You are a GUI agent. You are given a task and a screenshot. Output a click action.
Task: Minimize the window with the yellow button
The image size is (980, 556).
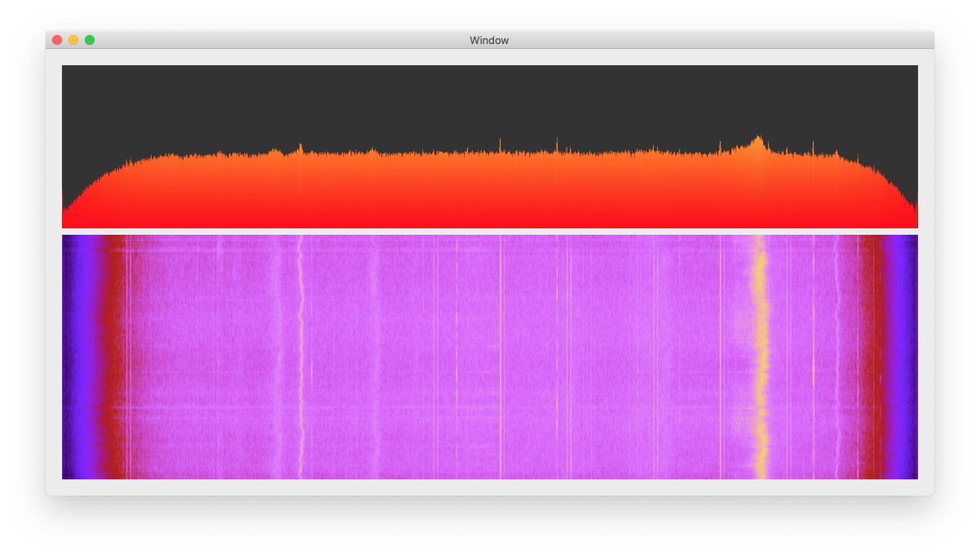(73, 40)
